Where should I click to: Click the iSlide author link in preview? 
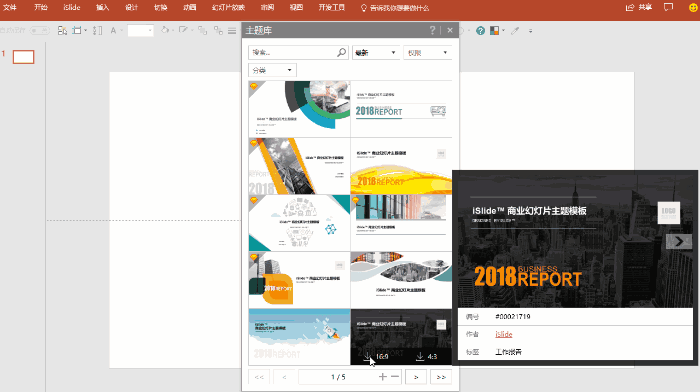(504, 334)
